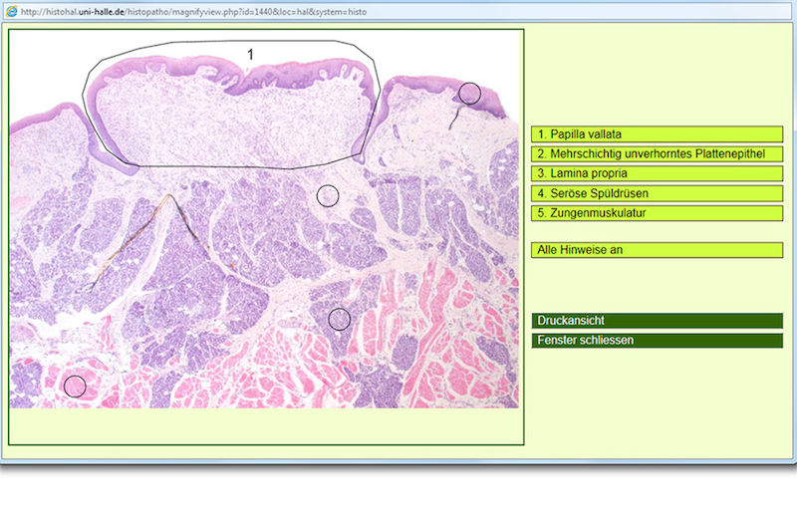797x532 pixels.
Task: Select the '1. Papilla vallata' label
Action: point(658,133)
